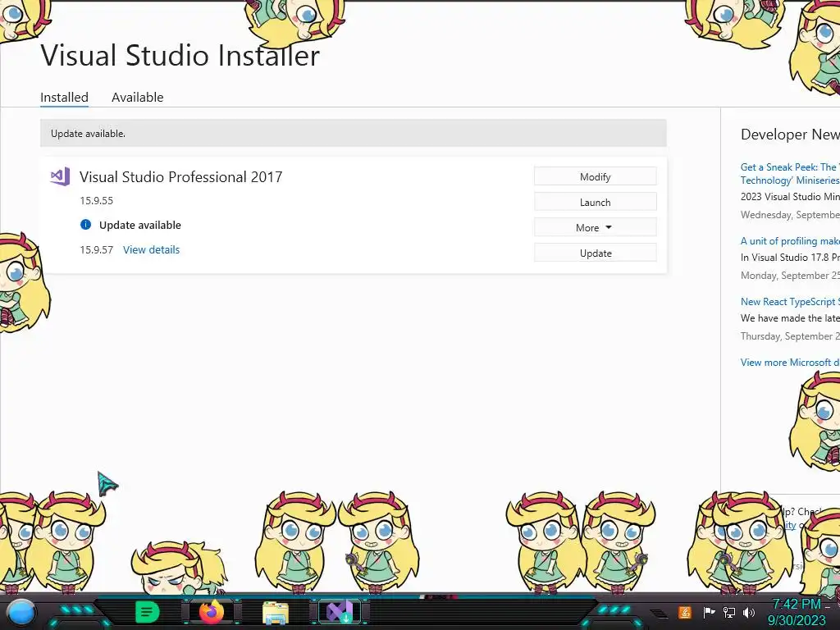
Task: Click the Launch button
Action: pos(596,202)
